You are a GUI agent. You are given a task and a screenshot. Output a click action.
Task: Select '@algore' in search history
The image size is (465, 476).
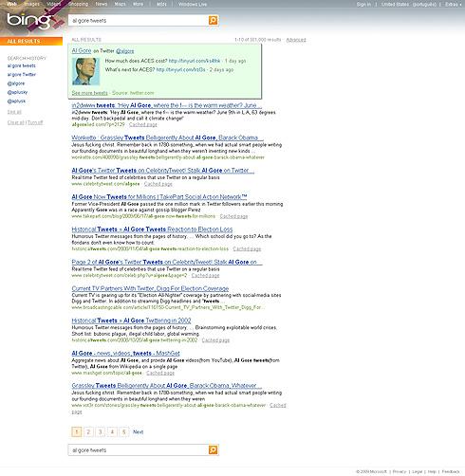tap(16, 83)
